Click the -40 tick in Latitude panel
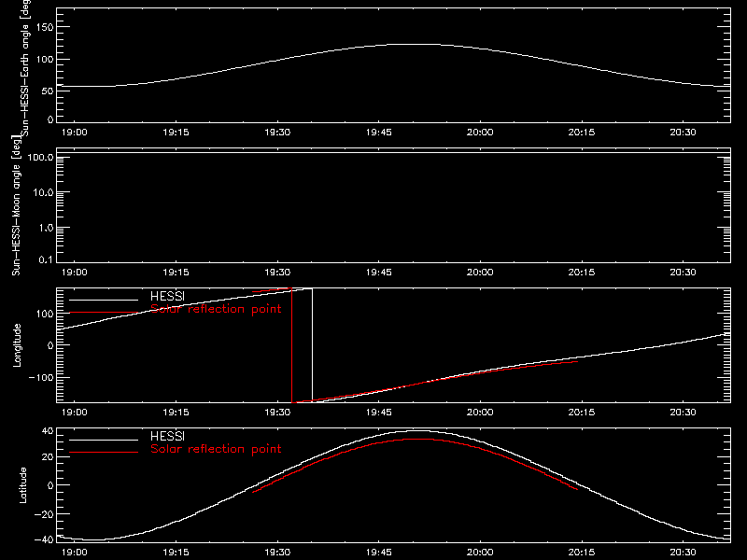Viewport: 747px width, 560px height. coord(44,539)
